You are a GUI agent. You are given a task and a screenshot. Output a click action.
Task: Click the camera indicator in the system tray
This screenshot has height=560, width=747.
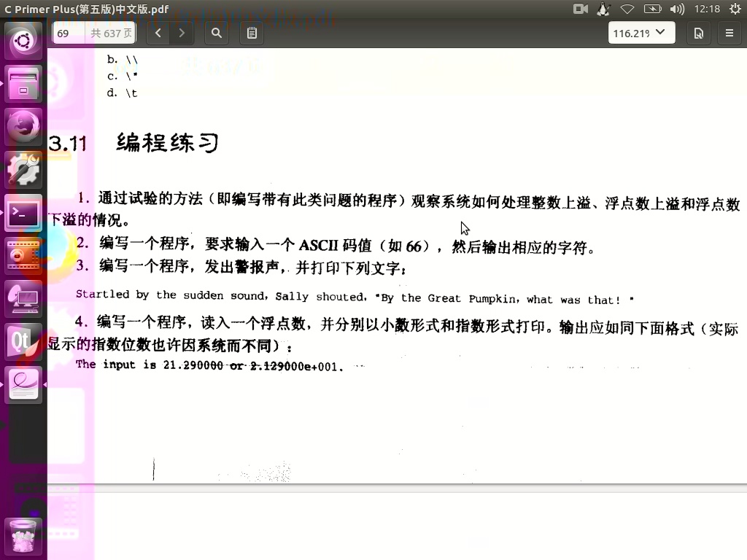579,9
